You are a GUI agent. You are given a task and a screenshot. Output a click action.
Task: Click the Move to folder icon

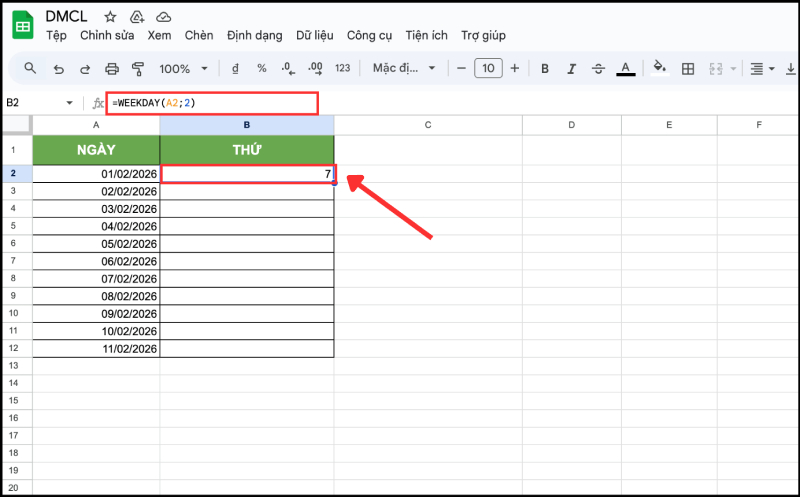pyautogui.click(x=137, y=17)
